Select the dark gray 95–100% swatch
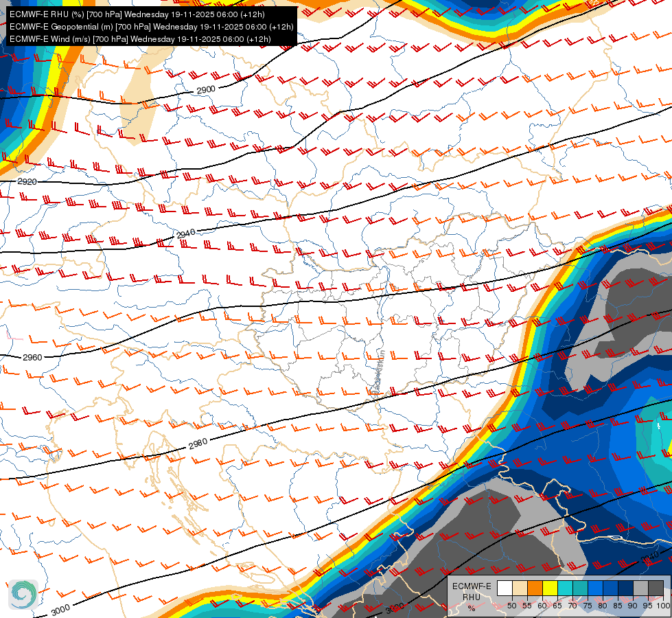Image resolution: width=672 pixels, height=618 pixels. (x=656, y=588)
